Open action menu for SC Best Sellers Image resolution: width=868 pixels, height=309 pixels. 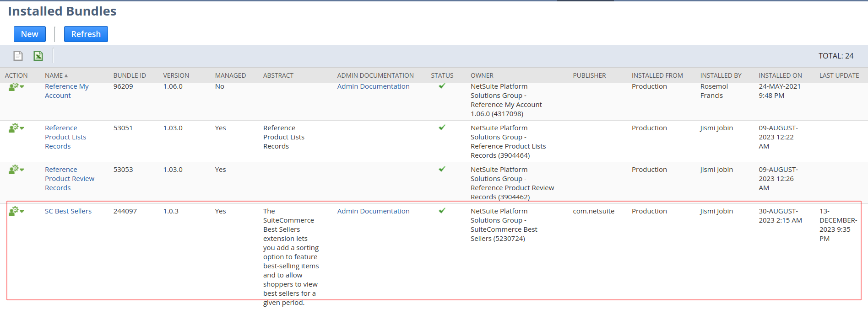click(16, 211)
